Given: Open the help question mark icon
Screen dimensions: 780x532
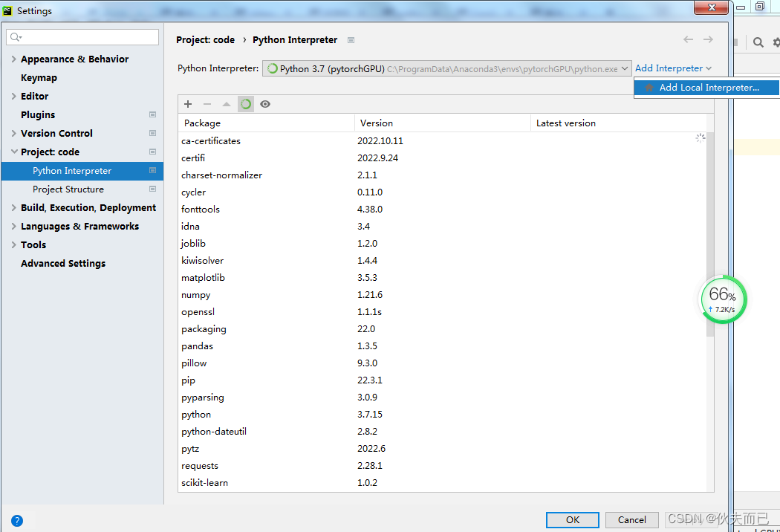Looking at the screenshot, I should pos(17,521).
